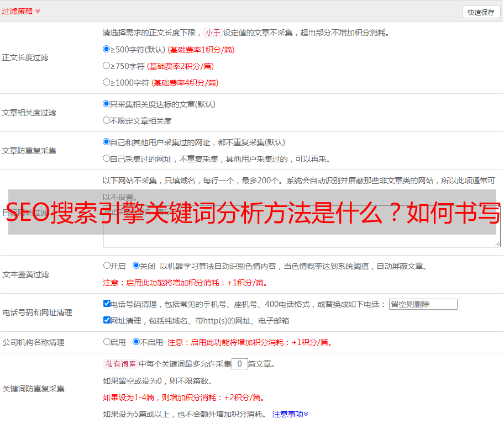Click the 快速保存 button
Image resolution: width=504 pixels, height=424 pixels.
point(481,12)
